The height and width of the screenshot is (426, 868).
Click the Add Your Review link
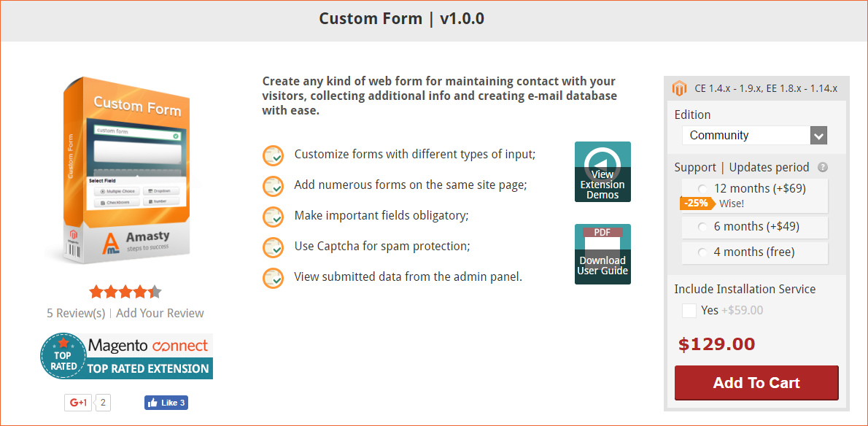click(x=160, y=313)
